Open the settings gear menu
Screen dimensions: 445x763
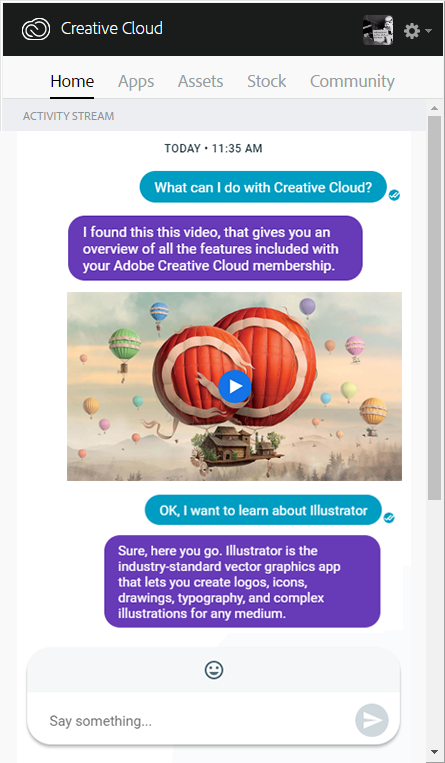[417, 31]
